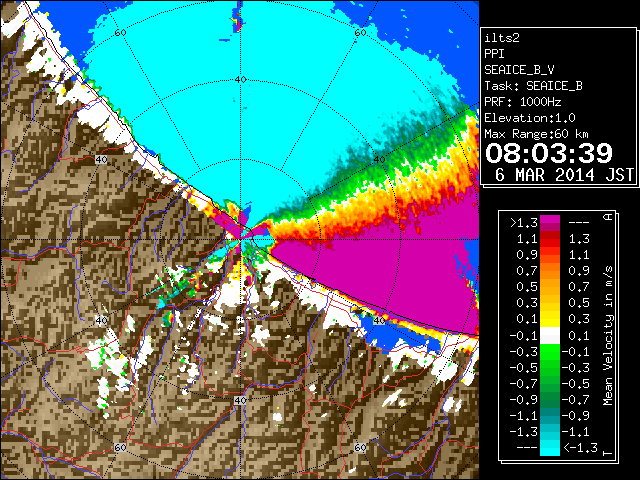Click the "60" ring label in the north-east sea area
The height and width of the screenshot is (480, 640).
[x=360, y=32]
